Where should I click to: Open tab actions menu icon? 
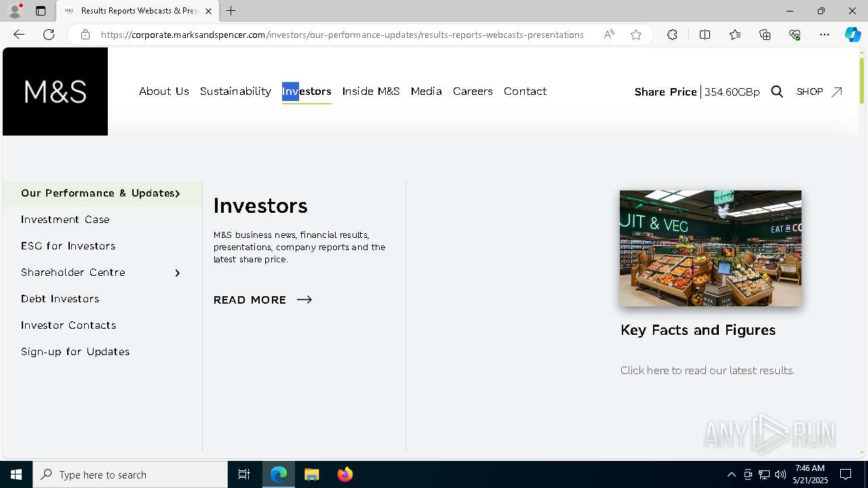pyautogui.click(x=41, y=11)
